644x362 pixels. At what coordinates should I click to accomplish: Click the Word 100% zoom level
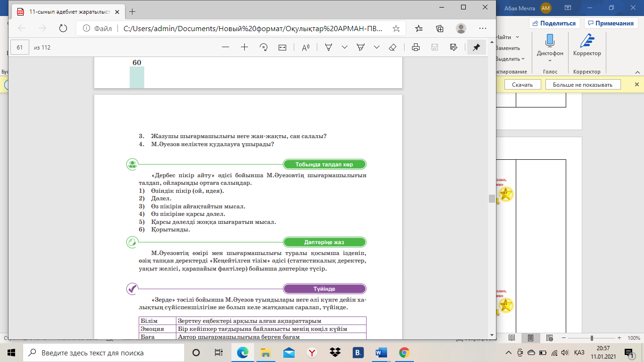[x=634, y=338]
